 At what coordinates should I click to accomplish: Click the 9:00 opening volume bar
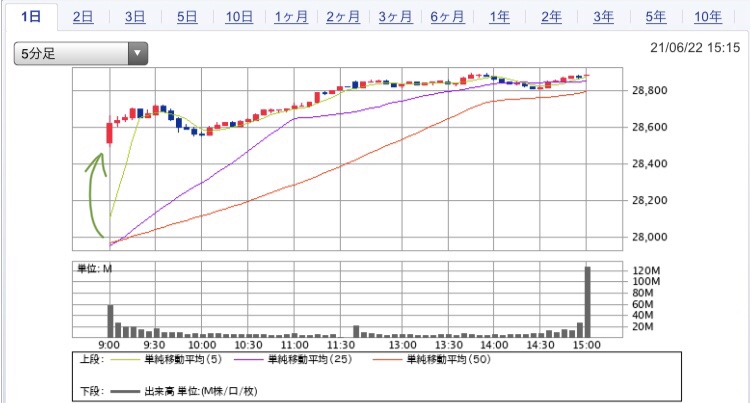110,321
